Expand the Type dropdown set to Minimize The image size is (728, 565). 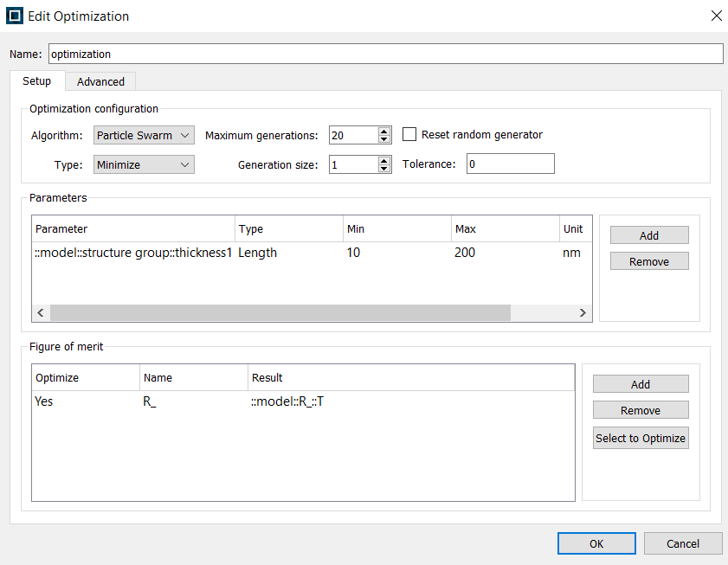click(x=144, y=164)
